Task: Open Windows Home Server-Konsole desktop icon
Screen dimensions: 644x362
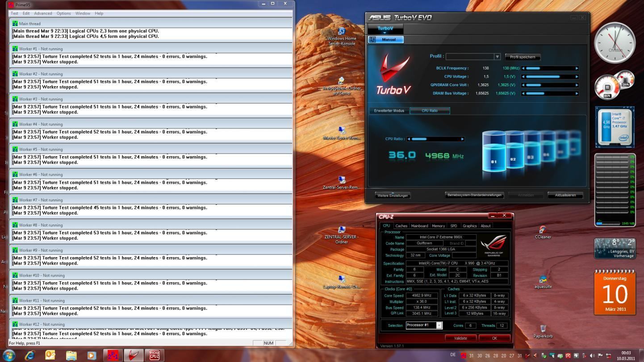Action: [x=342, y=36]
